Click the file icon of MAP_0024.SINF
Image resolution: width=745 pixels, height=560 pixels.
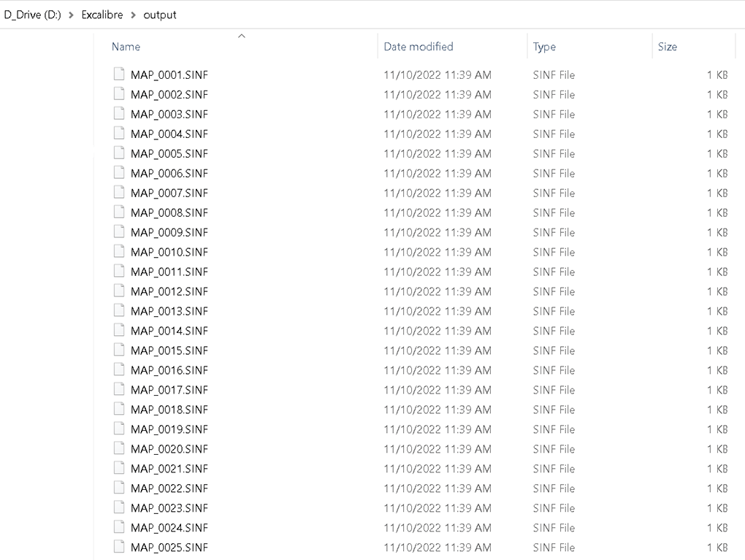click(119, 527)
